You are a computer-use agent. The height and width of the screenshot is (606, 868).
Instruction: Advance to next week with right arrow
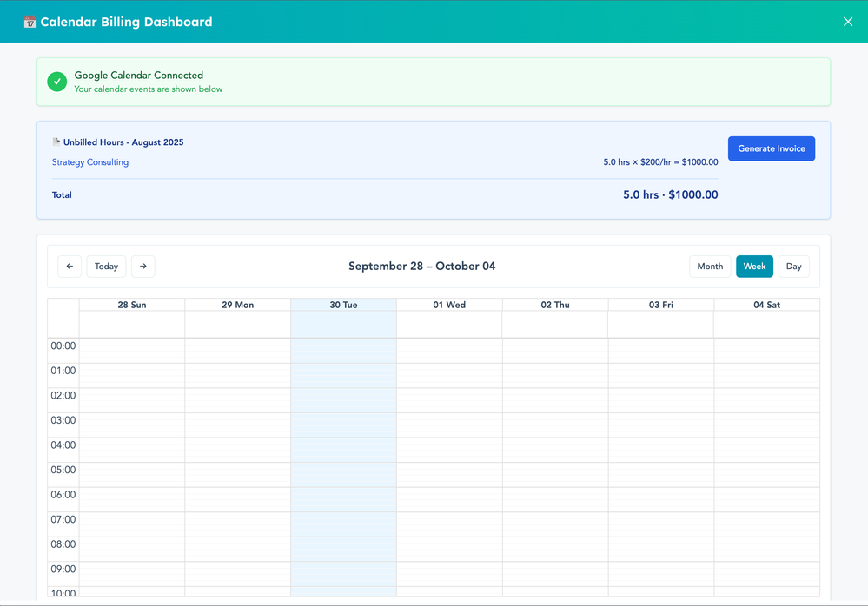tap(143, 267)
